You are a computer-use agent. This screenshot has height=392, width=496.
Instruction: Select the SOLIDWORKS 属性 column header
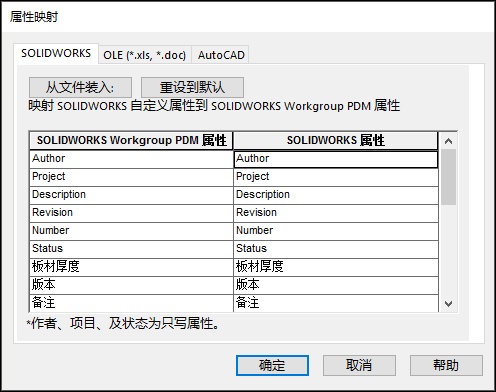pos(336,140)
